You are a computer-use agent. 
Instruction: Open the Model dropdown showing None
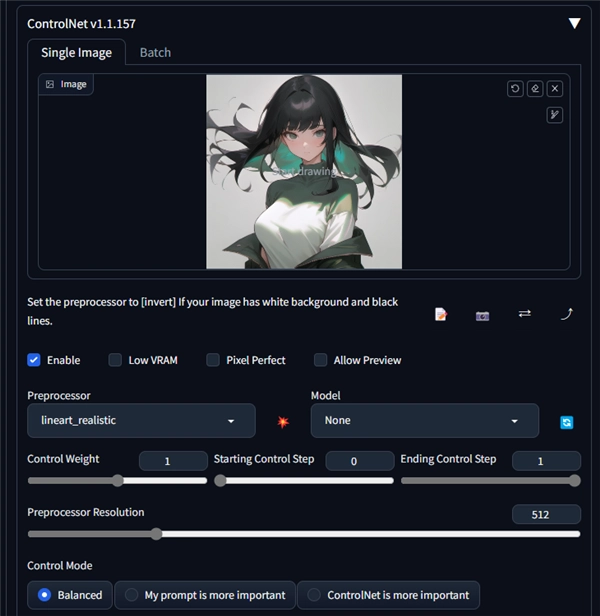pyautogui.click(x=424, y=420)
